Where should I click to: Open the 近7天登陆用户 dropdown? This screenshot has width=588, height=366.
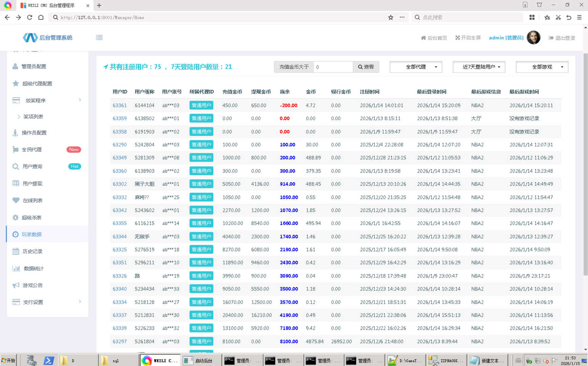479,67
